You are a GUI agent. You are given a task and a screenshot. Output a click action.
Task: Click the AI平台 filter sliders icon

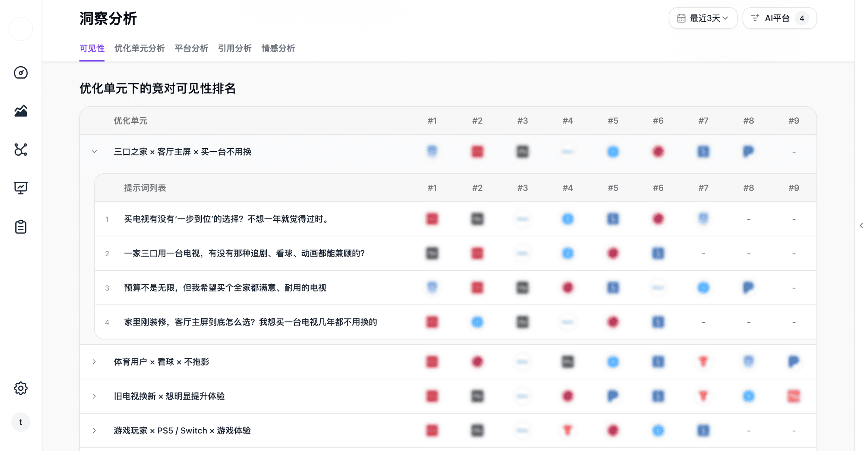click(755, 18)
